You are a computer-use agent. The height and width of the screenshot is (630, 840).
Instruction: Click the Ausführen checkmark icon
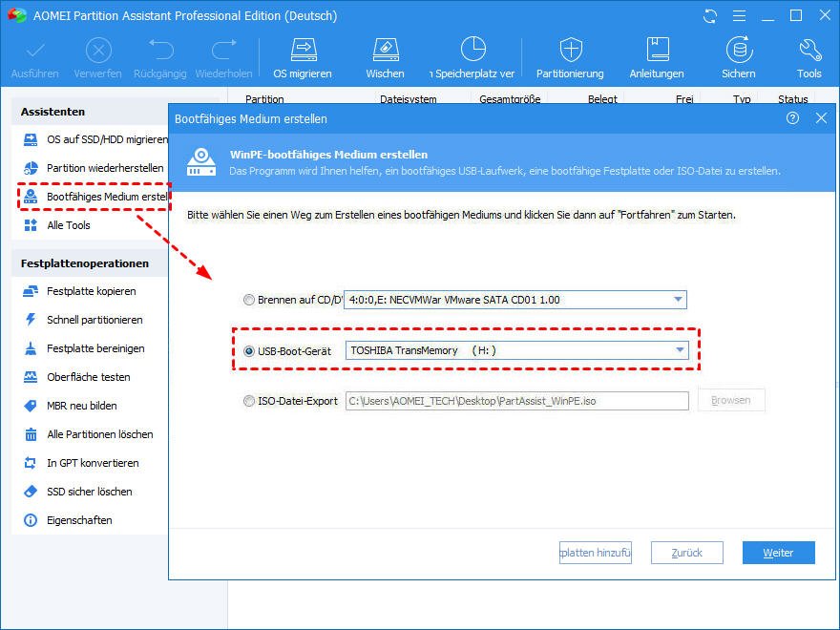(x=35, y=52)
